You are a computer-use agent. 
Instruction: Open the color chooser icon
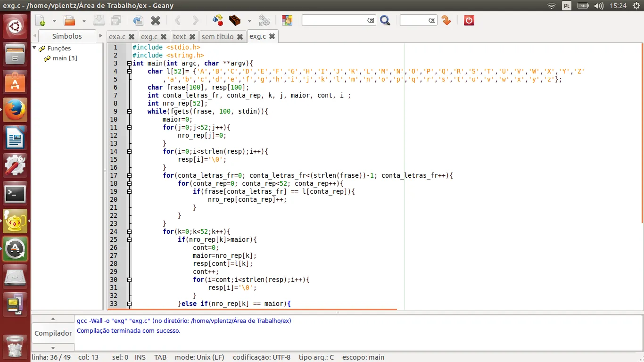[x=287, y=20]
